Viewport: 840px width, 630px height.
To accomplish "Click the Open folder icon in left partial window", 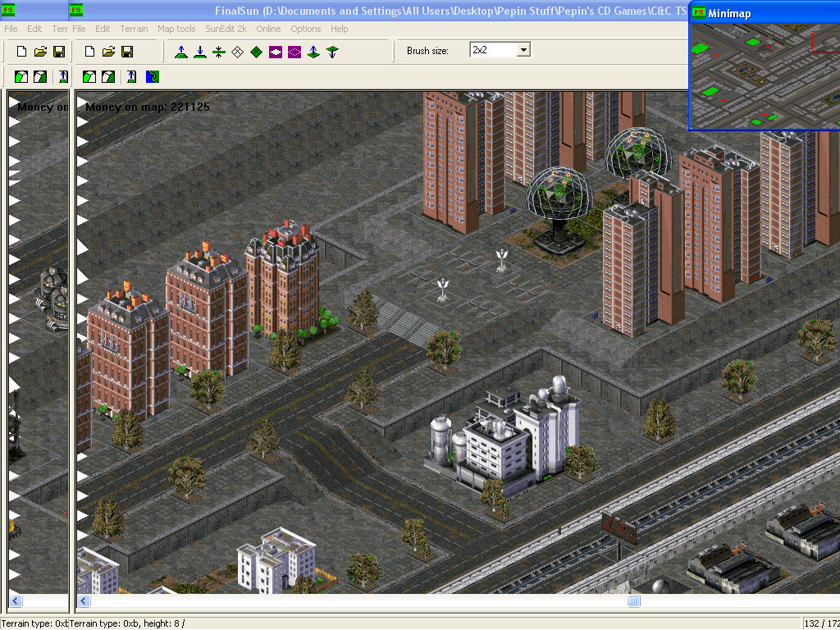I will click(40, 52).
